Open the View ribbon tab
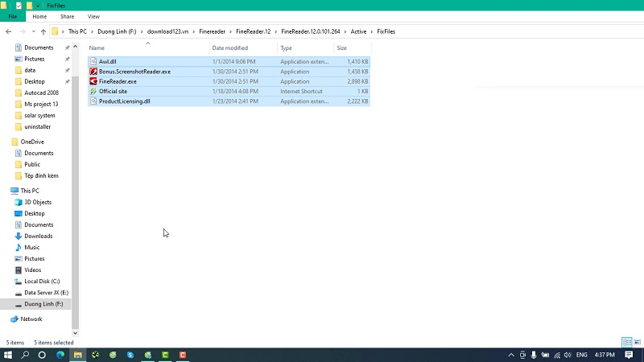 pos(93,16)
